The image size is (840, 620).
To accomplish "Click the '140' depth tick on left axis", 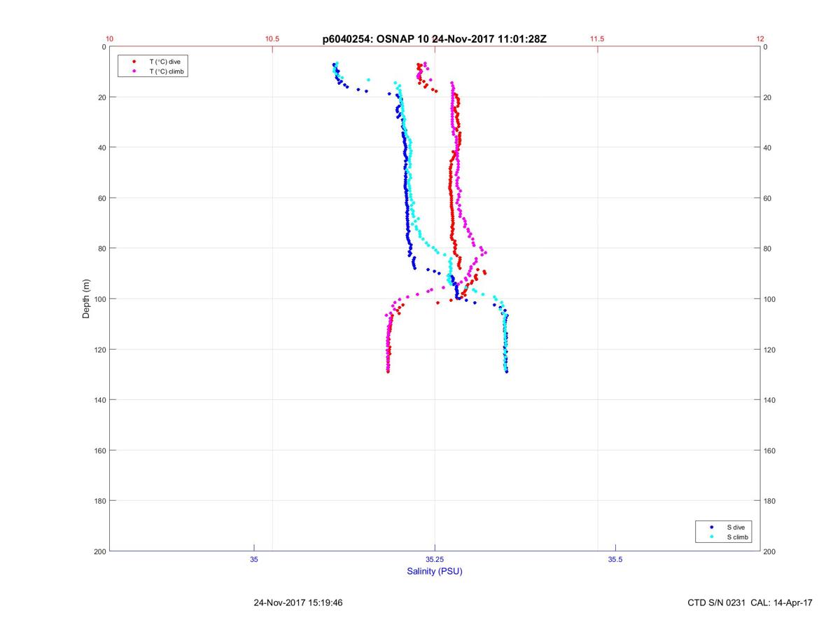I will pyautogui.click(x=99, y=400).
